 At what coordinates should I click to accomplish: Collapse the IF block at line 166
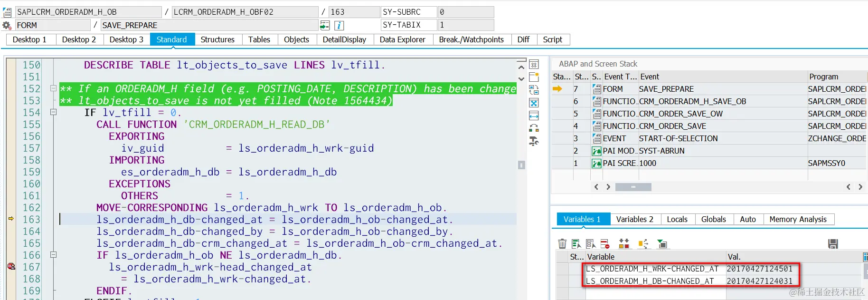click(53, 255)
